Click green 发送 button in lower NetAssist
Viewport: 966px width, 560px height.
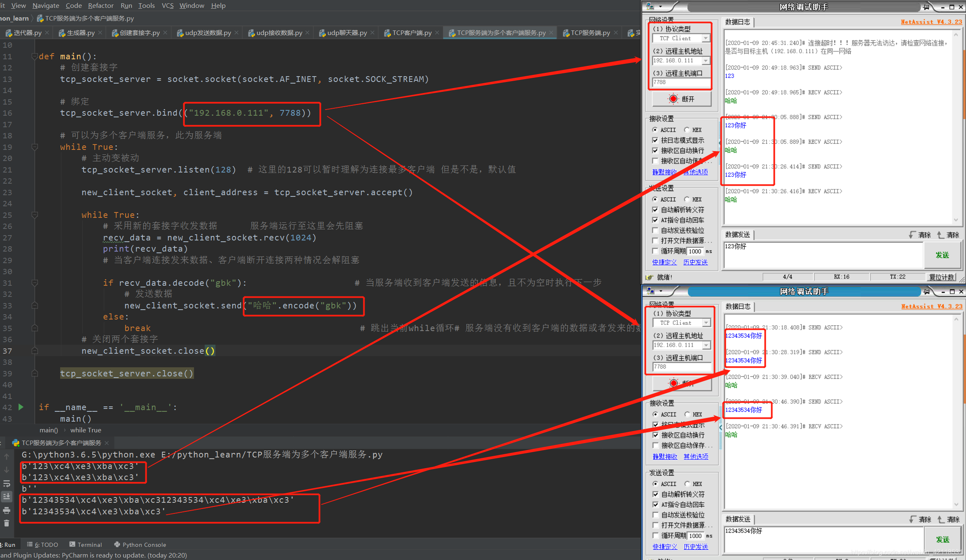[943, 539]
